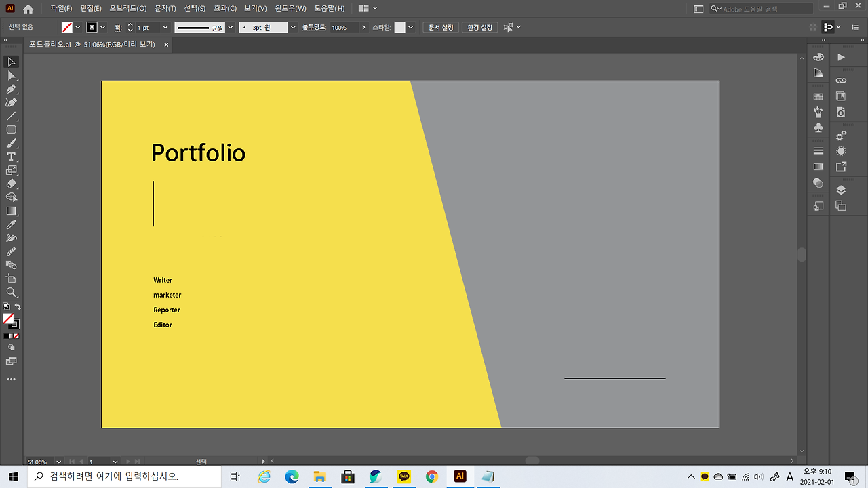868x488 pixels.
Task: Select the Blend tool in the toolbar
Action: (x=12, y=265)
